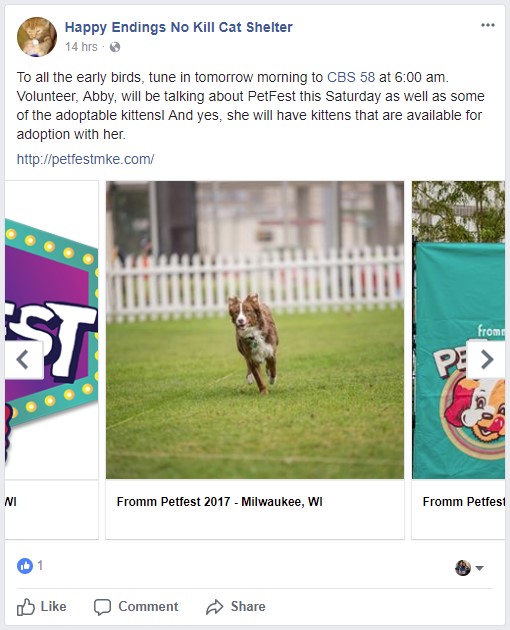Expand the comment-as profile selector dropdown
The height and width of the screenshot is (630, 510).
[479, 568]
